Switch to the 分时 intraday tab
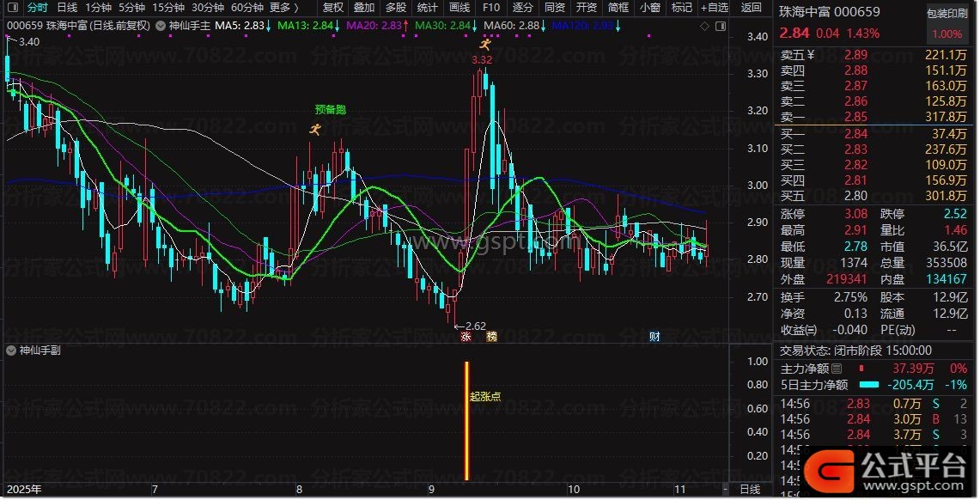Viewport: 980px width, 500px height. point(38,8)
